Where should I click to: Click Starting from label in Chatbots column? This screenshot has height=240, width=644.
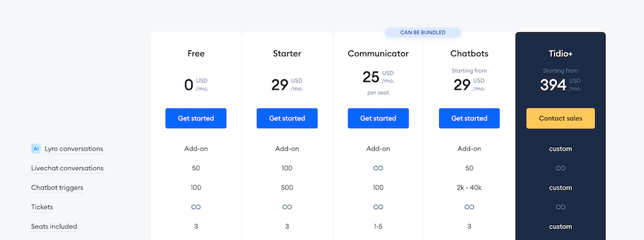[x=469, y=70]
